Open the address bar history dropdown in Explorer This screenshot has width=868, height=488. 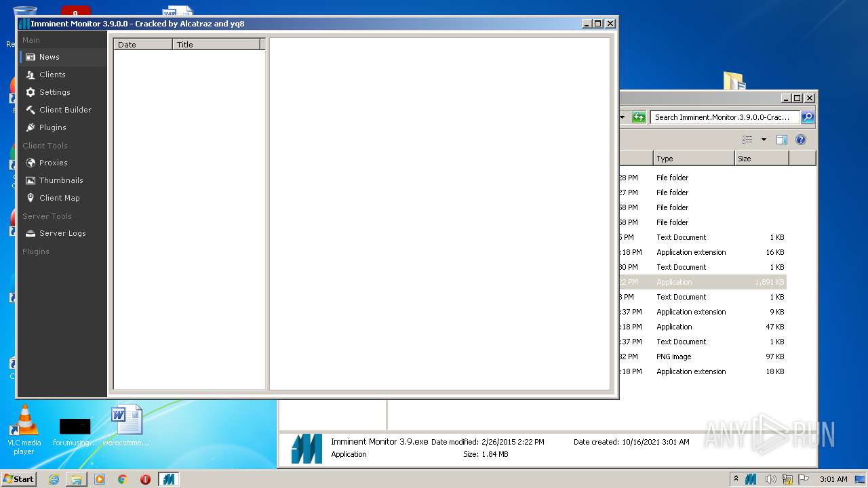click(x=623, y=117)
